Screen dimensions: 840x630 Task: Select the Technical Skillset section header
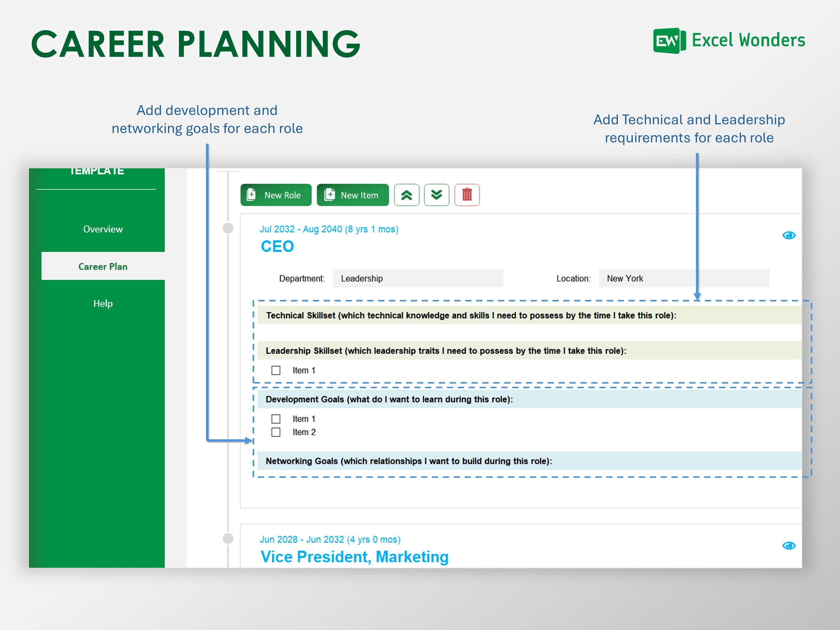click(530, 315)
